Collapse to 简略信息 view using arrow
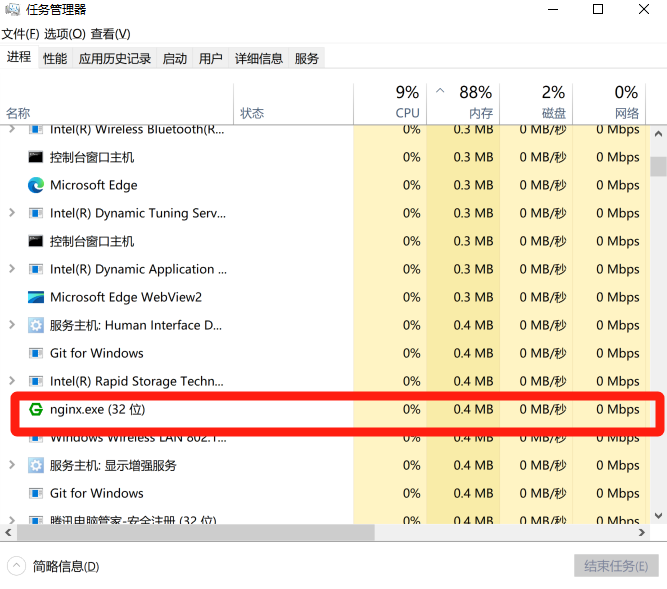Screen dimensions: 667x589 (x=16, y=566)
